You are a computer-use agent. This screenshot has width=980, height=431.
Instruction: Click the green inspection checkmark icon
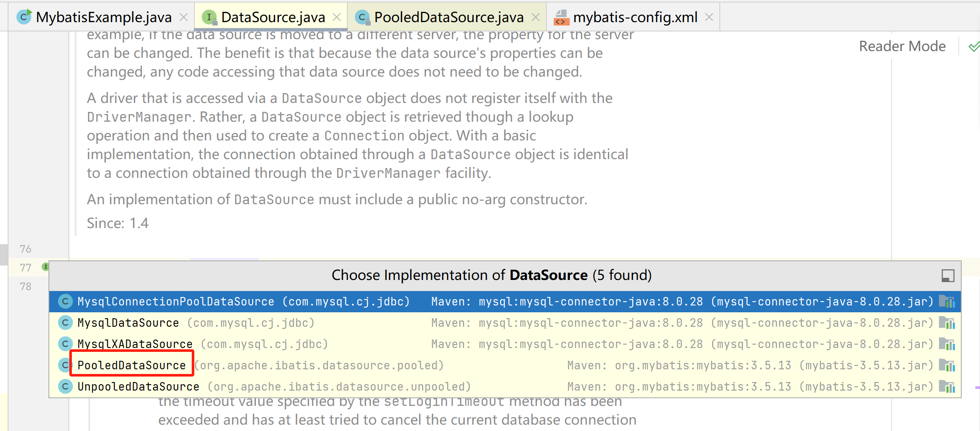[x=974, y=46]
